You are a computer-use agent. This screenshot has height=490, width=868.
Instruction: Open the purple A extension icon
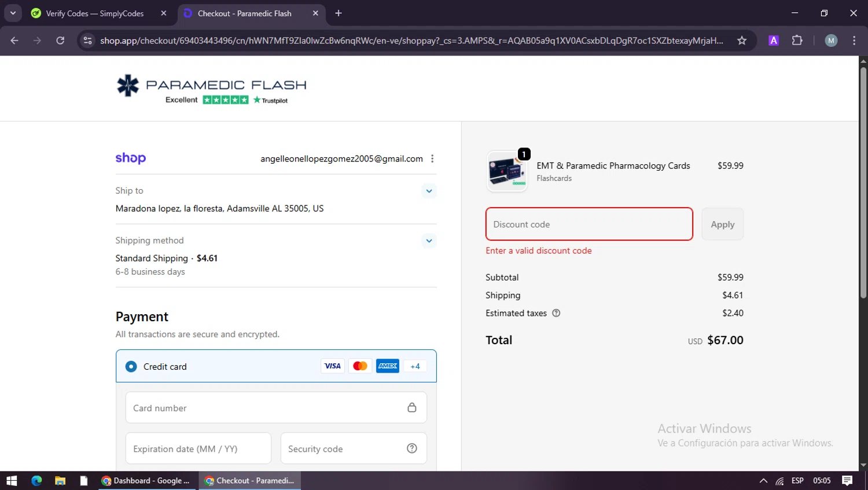(774, 40)
